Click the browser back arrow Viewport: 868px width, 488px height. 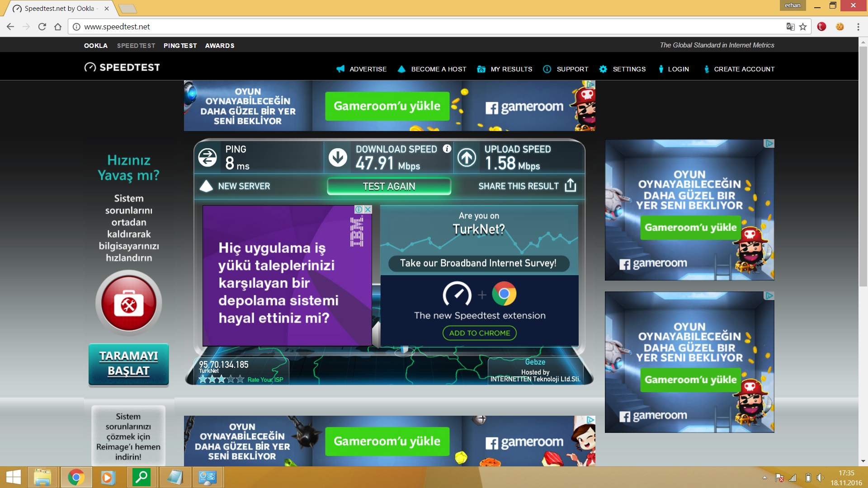click(10, 27)
